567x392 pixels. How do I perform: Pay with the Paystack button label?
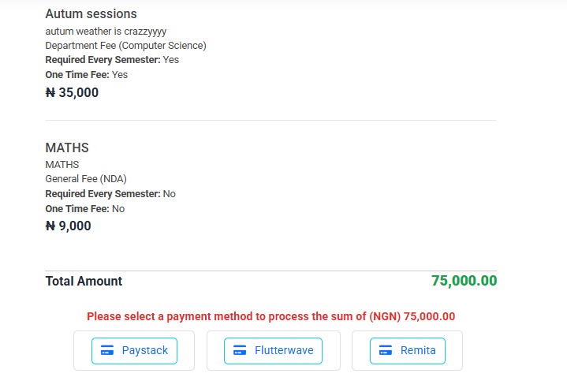pyautogui.click(x=144, y=350)
